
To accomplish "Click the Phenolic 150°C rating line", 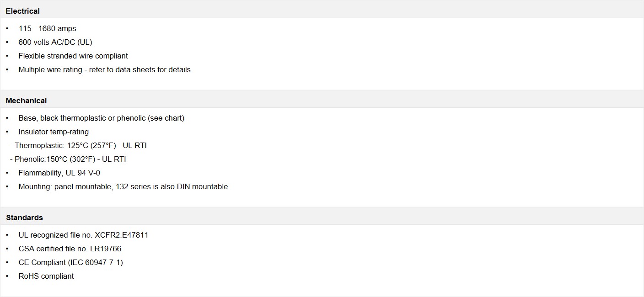I will (68, 159).
